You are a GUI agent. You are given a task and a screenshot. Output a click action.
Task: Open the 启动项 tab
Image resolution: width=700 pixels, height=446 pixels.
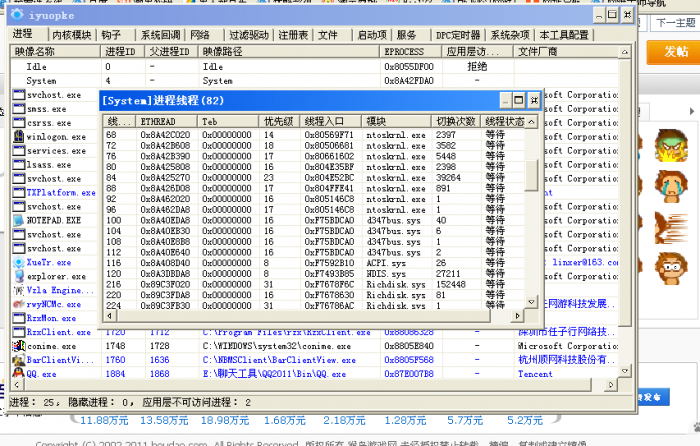coord(372,35)
